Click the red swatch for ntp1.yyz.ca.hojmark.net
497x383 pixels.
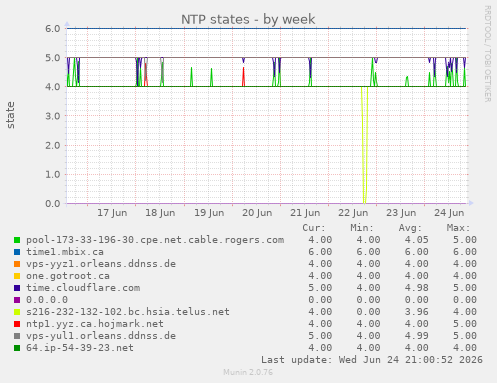point(17,324)
